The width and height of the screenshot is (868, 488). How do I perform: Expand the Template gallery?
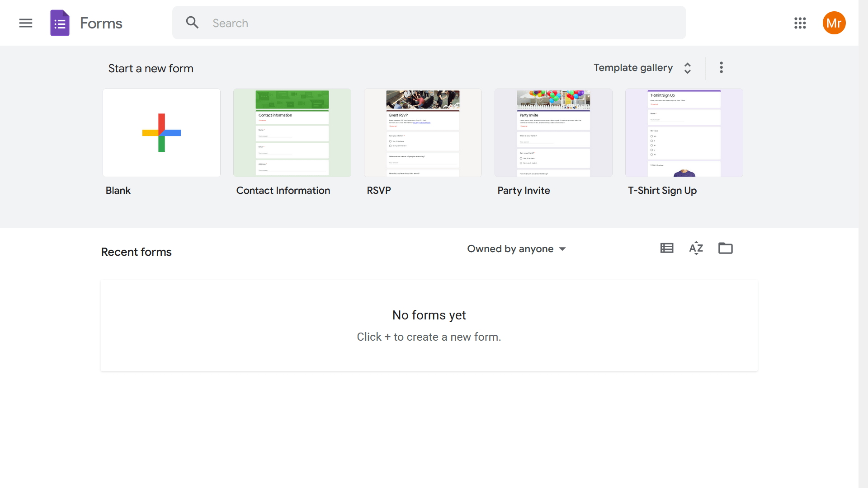(633, 68)
